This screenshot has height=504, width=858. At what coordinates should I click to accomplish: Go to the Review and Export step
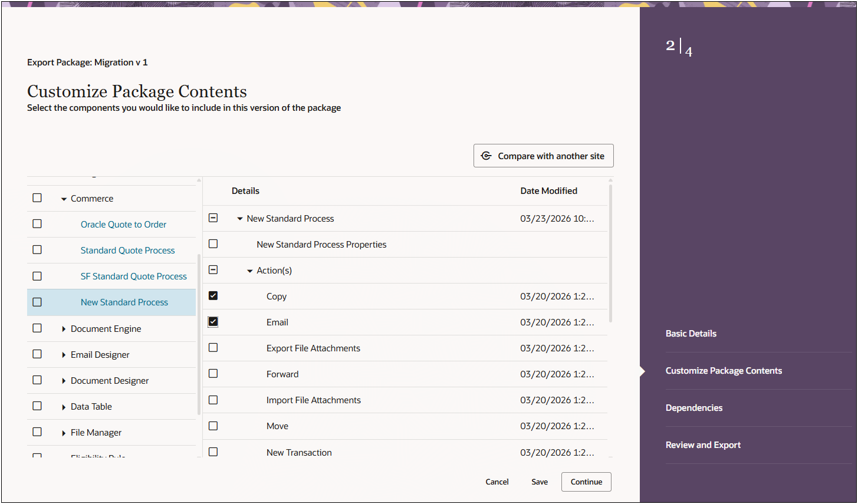(703, 444)
